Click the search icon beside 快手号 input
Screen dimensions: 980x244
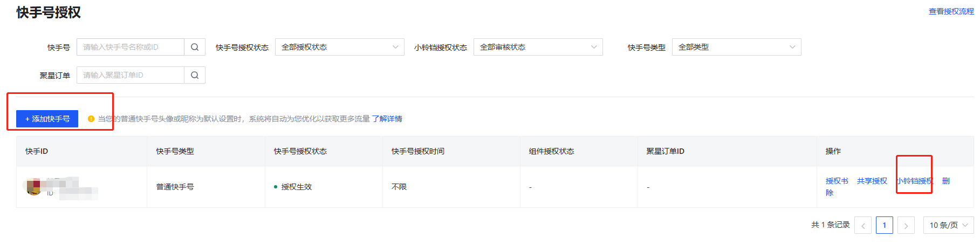point(195,47)
